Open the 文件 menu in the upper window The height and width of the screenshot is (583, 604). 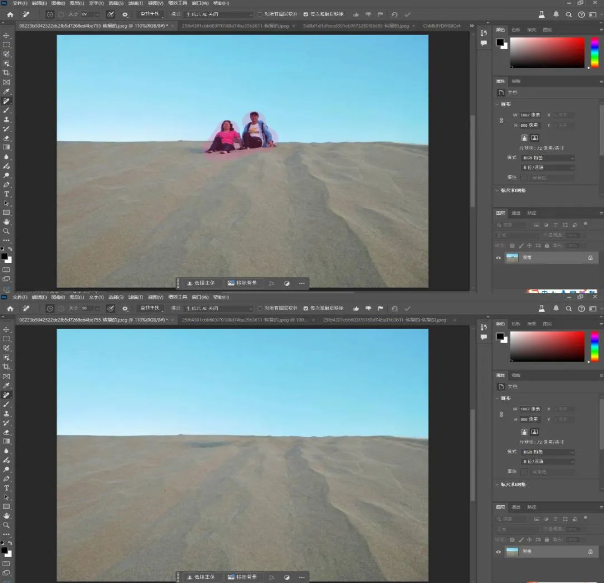(x=18, y=3)
